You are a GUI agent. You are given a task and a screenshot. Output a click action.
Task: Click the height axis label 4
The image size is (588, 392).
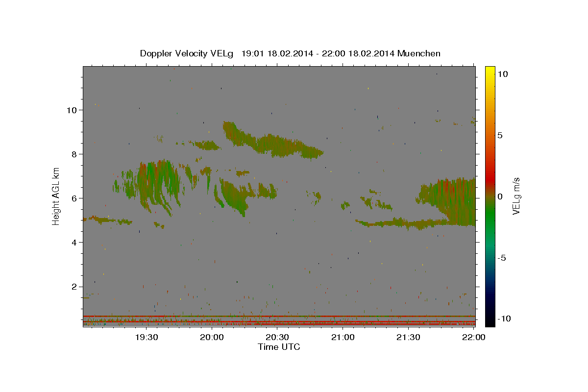[x=73, y=242]
